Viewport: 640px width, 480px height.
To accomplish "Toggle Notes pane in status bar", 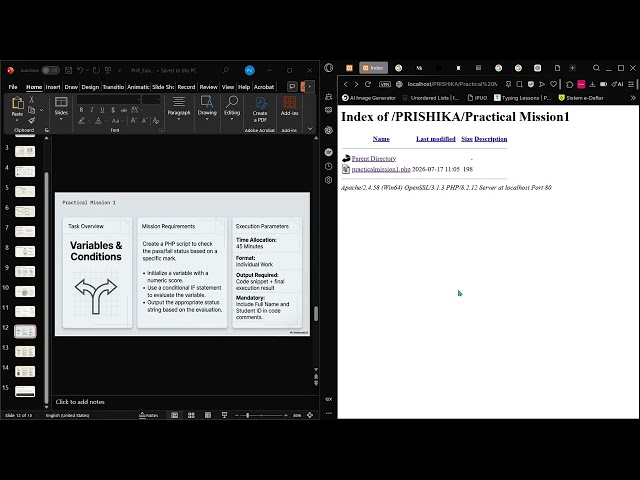I will [x=149, y=415].
